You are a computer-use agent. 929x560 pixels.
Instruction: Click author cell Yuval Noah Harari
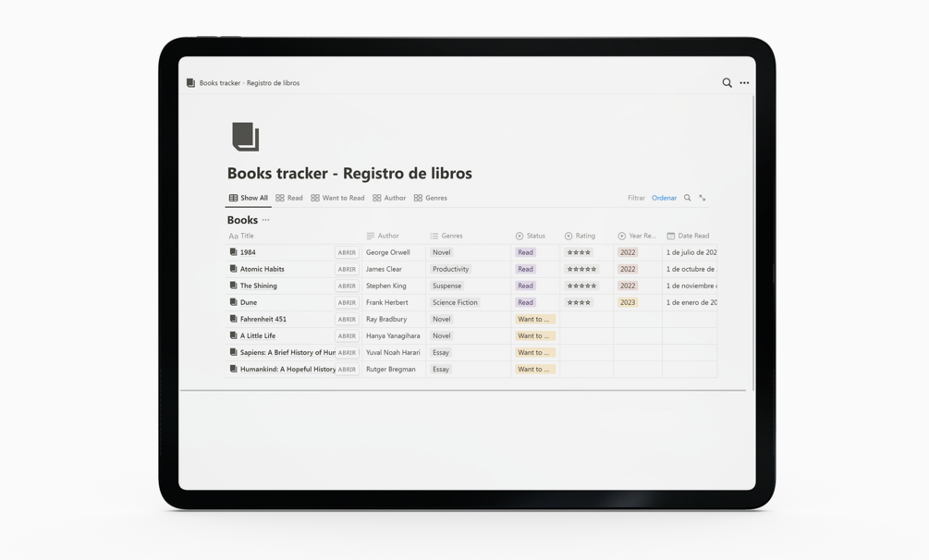coord(393,352)
